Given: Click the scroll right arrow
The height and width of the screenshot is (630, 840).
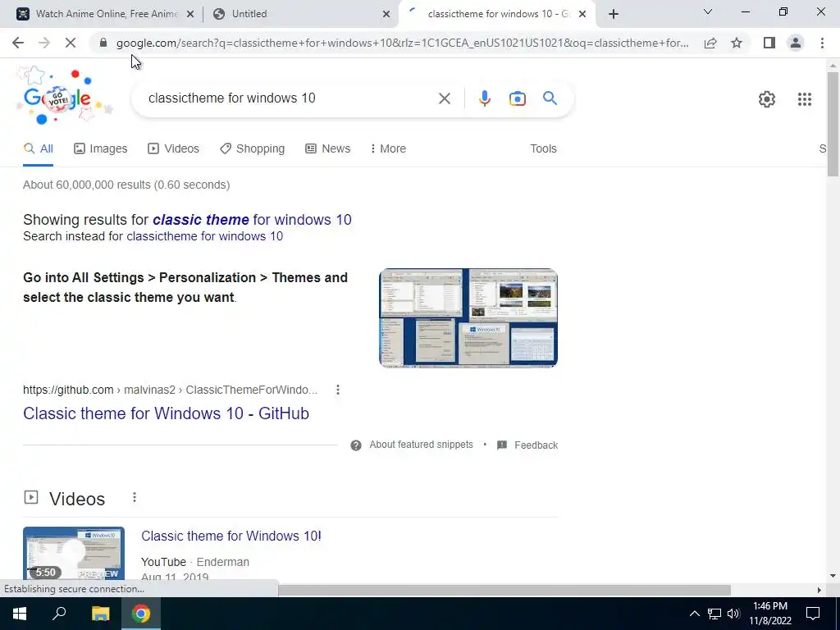Looking at the screenshot, I should click(819, 590).
